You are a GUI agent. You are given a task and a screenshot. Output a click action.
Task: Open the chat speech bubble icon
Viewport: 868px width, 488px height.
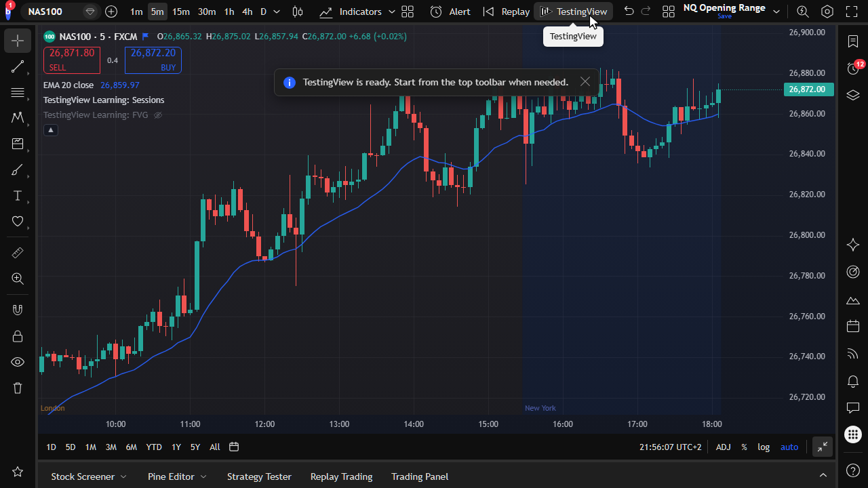pos(853,408)
